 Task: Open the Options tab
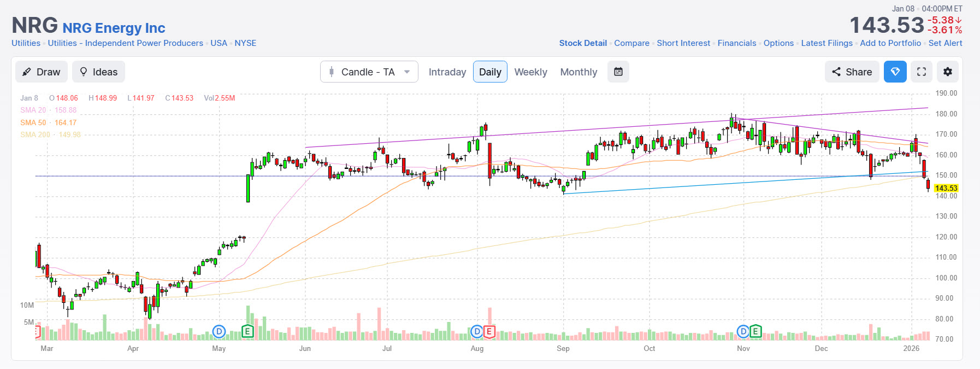pyautogui.click(x=778, y=43)
